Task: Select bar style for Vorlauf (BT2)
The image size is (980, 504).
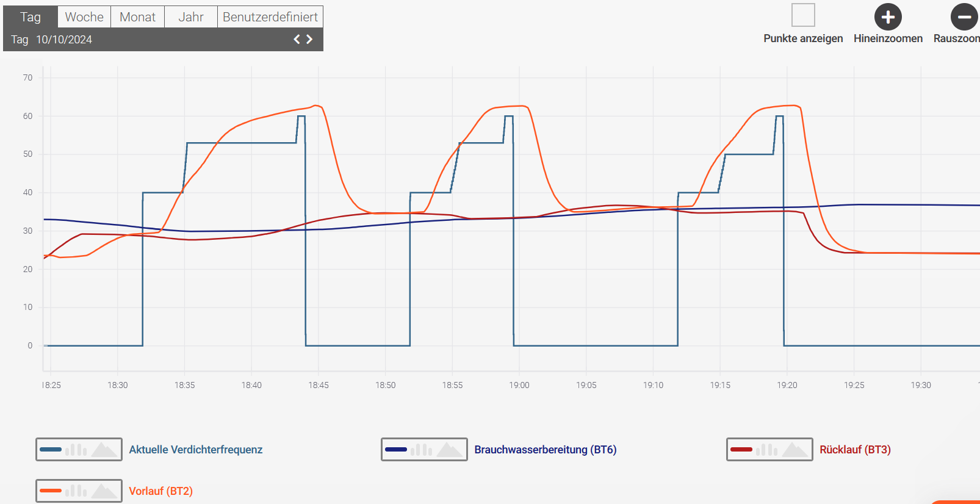Action: [x=76, y=491]
